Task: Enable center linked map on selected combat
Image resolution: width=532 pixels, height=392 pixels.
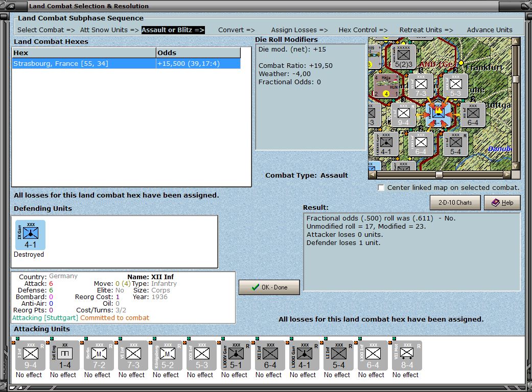Action: (x=381, y=188)
